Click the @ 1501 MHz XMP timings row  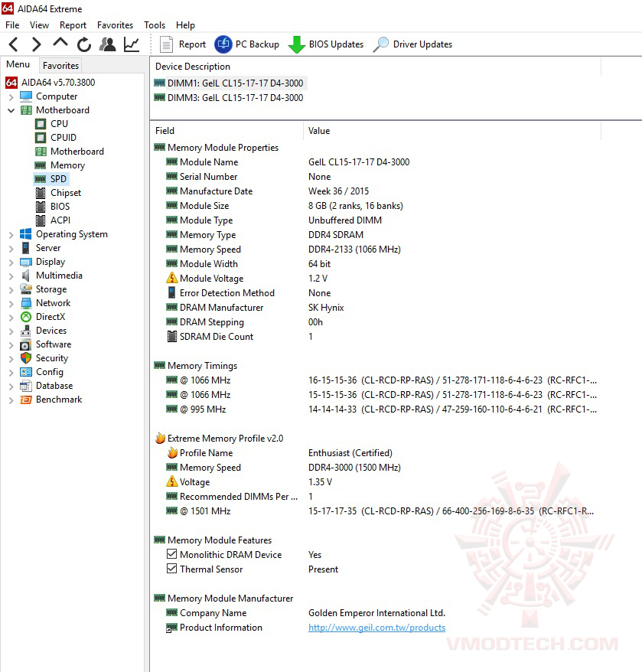click(376, 511)
